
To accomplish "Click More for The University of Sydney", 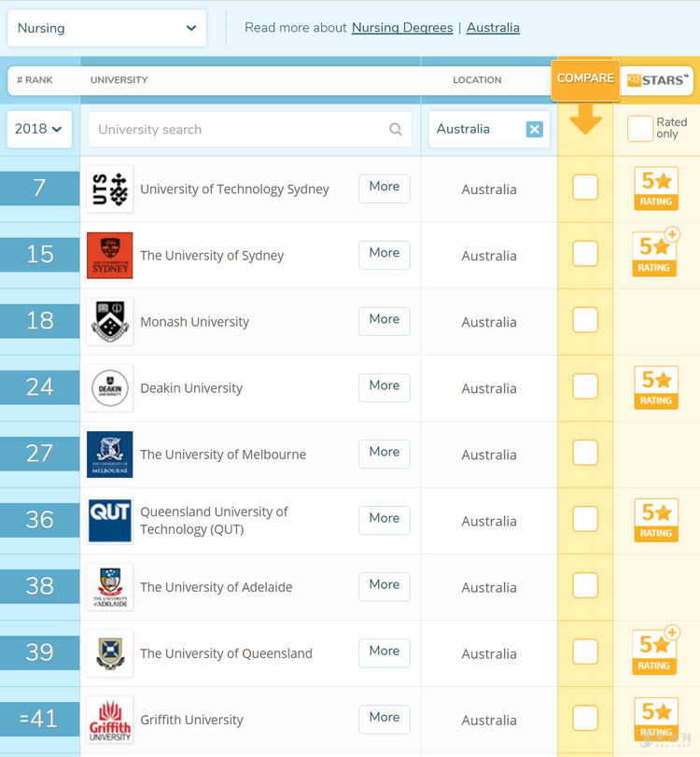I will pos(385,255).
